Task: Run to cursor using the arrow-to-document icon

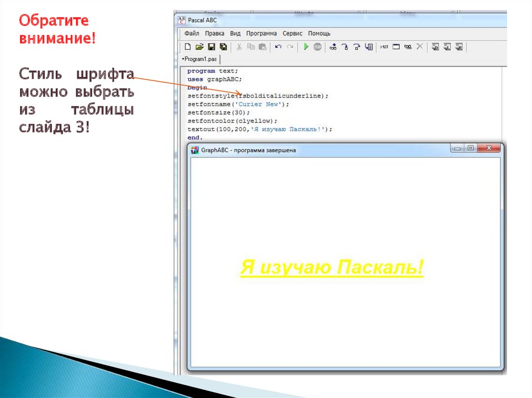Action: point(369,47)
